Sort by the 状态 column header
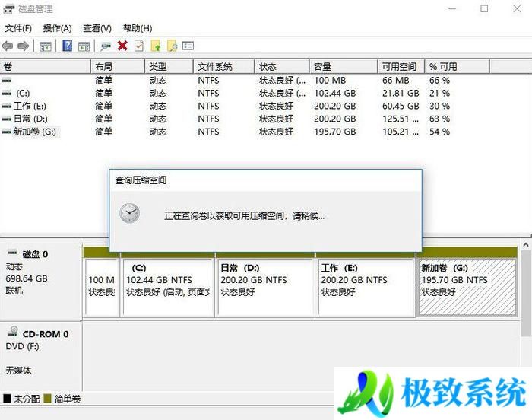The height and width of the screenshot is (420, 532). point(282,67)
